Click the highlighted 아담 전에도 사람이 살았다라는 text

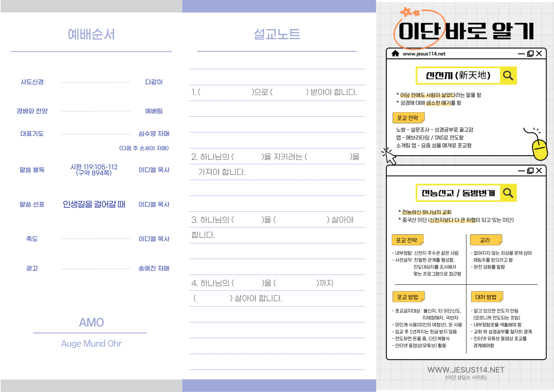(x=433, y=95)
